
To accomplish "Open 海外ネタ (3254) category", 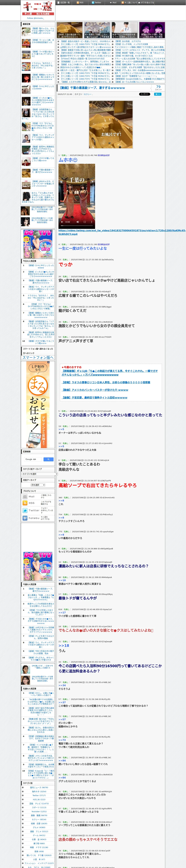I will (39, 791).
